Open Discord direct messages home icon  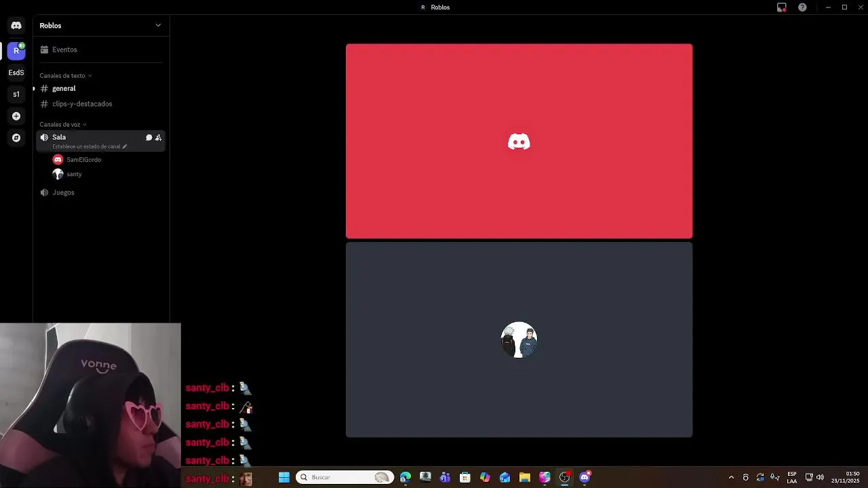coord(16,26)
